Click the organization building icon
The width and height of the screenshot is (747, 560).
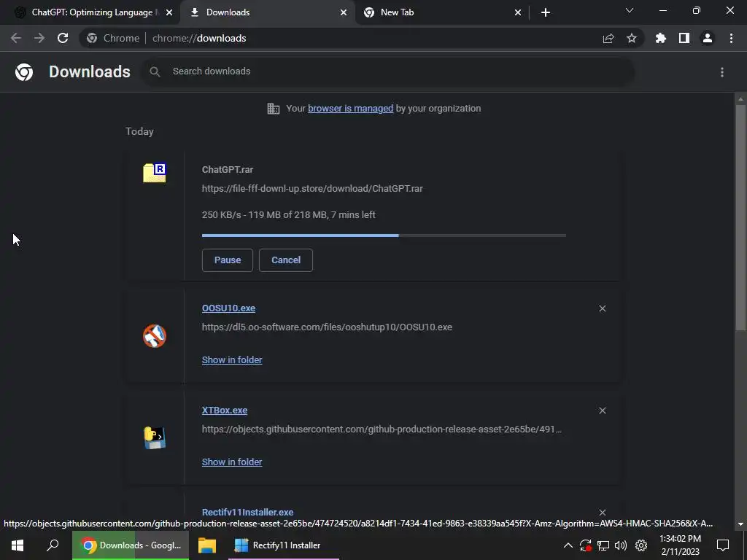[274, 109]
